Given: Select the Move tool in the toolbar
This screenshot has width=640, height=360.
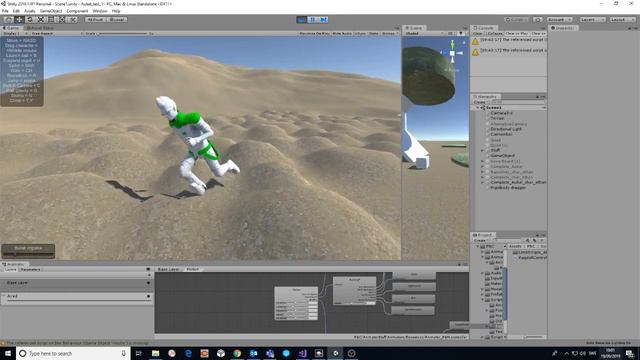Looking at the screenshot, I should point(19,20).
